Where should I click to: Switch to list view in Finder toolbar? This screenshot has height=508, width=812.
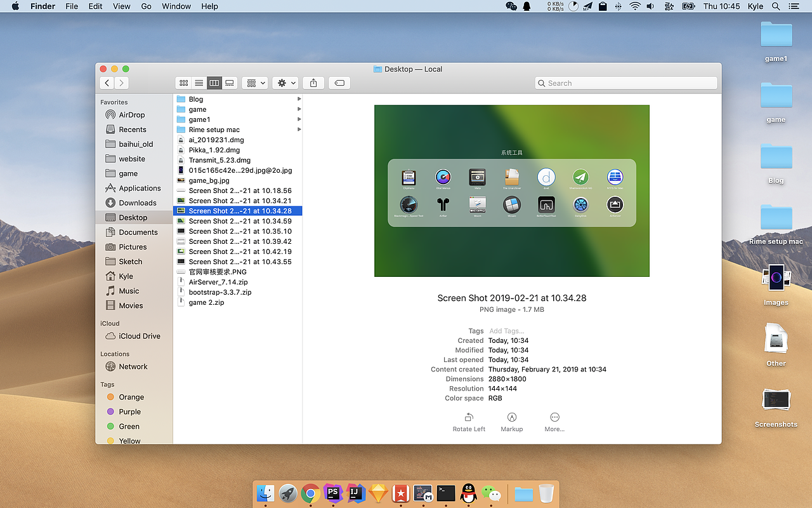[x=199, y=83]
